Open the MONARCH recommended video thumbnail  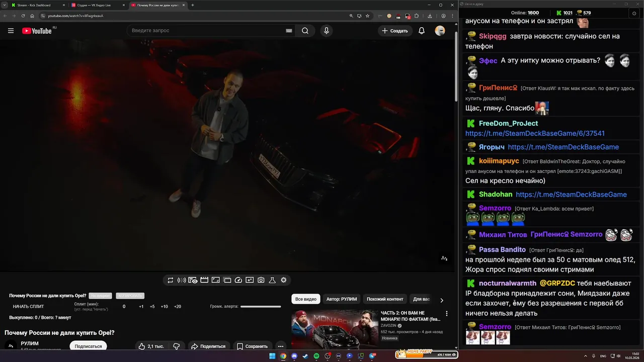click(335, 329)
